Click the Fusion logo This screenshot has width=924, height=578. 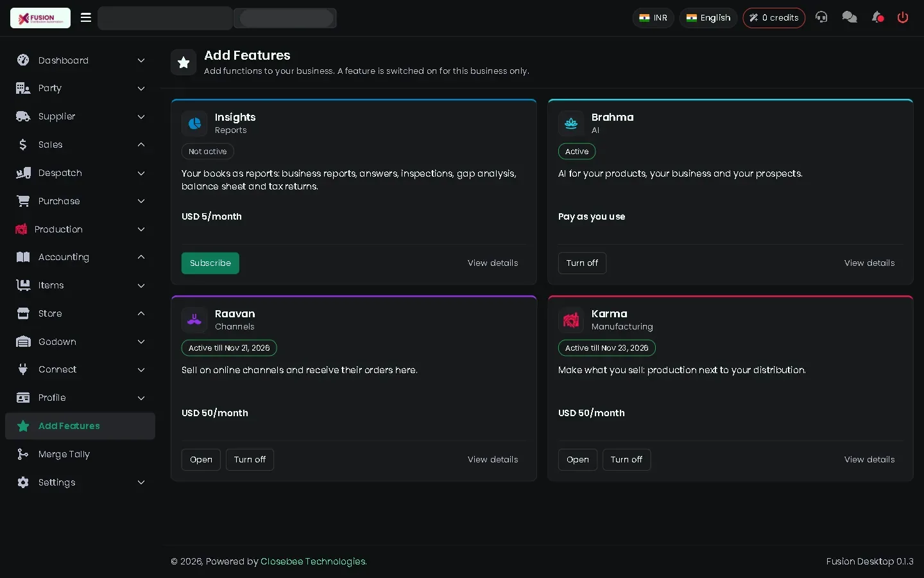40,18
